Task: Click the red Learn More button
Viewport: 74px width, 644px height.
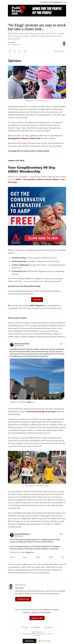Action: coord(37,300)
